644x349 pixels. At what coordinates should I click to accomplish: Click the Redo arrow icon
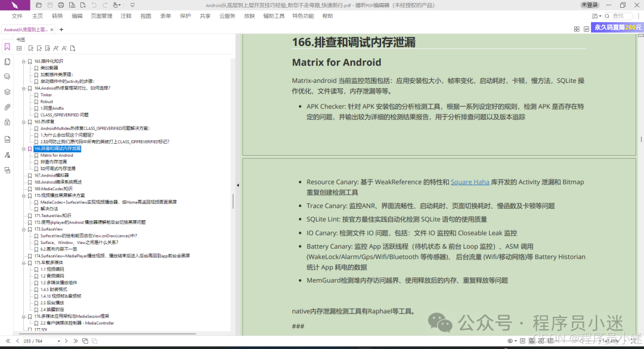click(x=105, y=5)
